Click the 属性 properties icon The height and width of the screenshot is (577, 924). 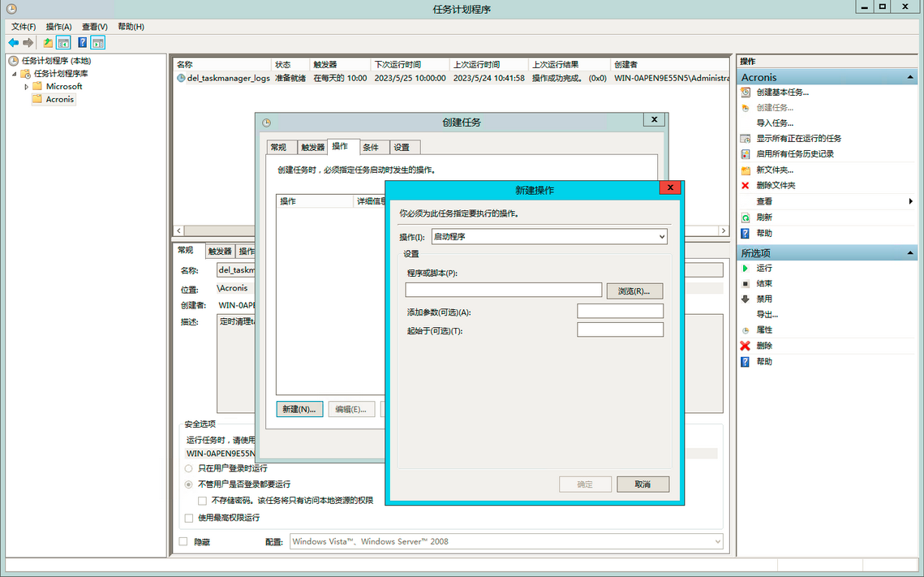[746, 330]
